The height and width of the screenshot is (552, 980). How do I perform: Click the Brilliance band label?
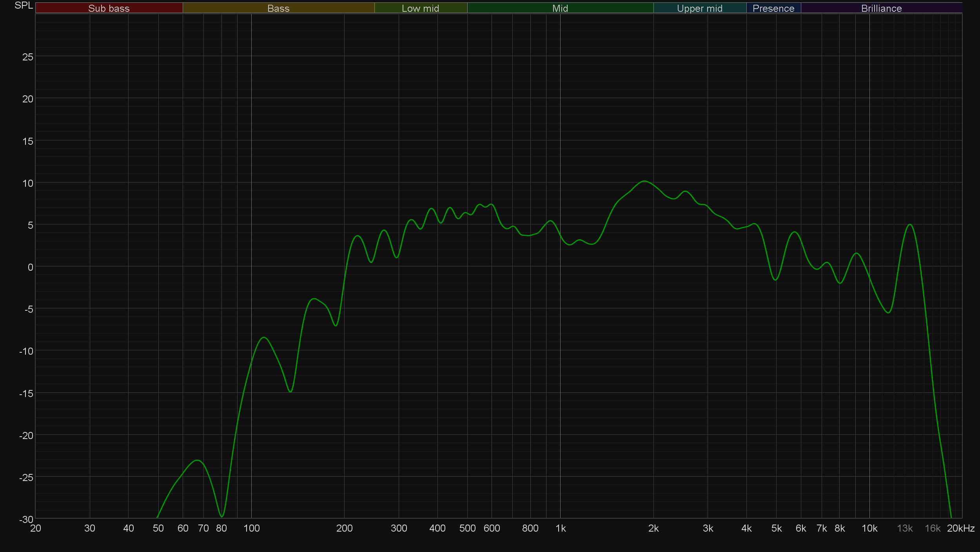click(x=881, y=8)
